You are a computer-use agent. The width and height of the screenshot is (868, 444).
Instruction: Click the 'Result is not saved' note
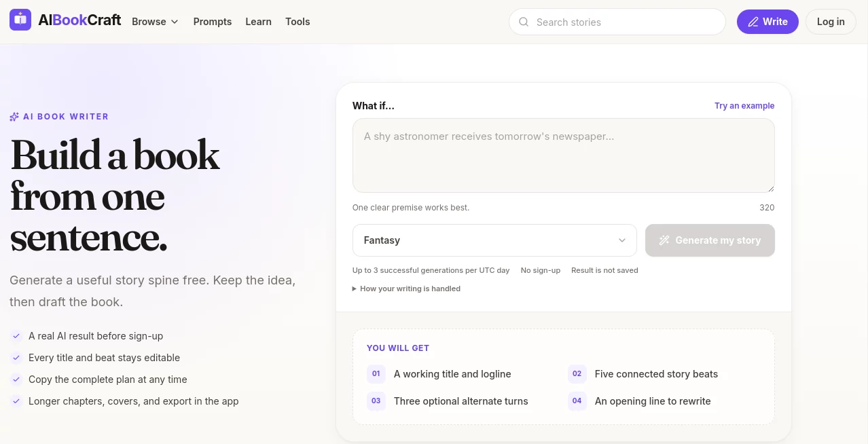[604, 270]
